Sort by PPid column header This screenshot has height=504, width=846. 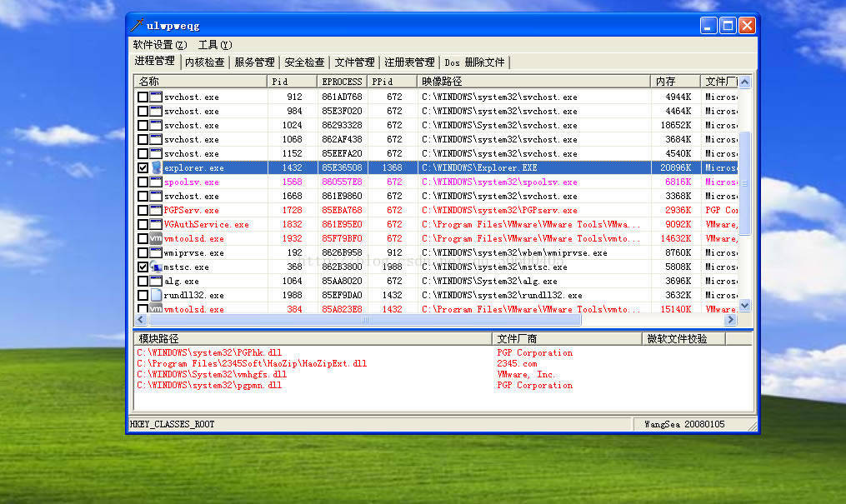(x=393, y=82)
